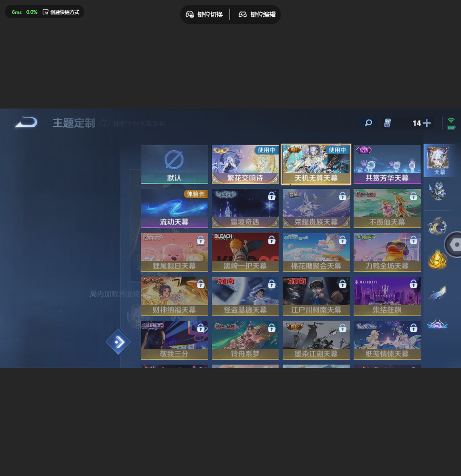
Task: Click 键位编辑 in top bar
Action: pos(257,14)
